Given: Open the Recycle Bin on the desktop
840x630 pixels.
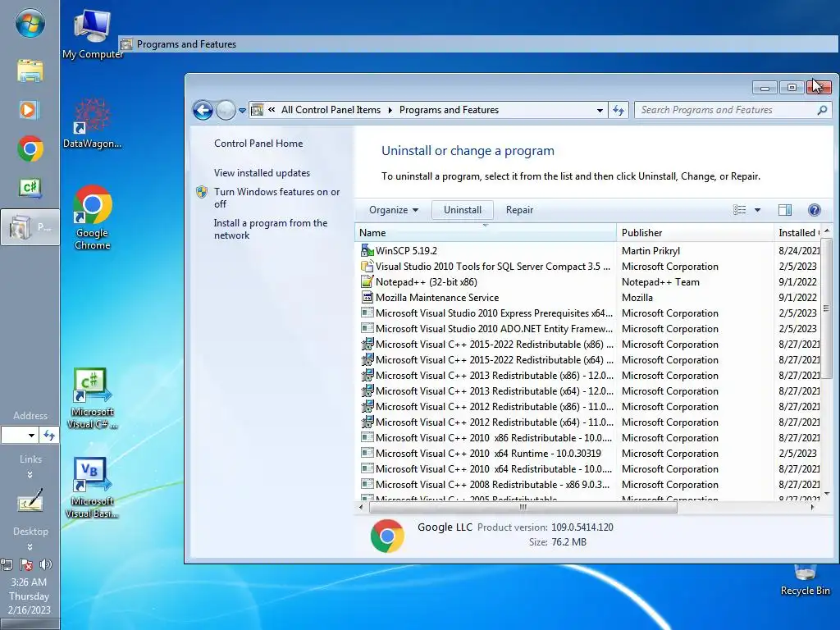Looking at the screenshot, I should point(805,580).
